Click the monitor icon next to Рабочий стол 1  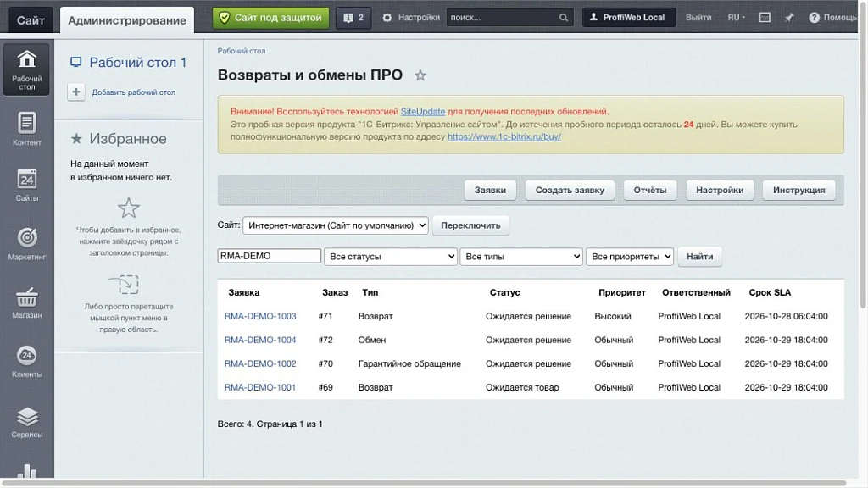tap(75, 63)
